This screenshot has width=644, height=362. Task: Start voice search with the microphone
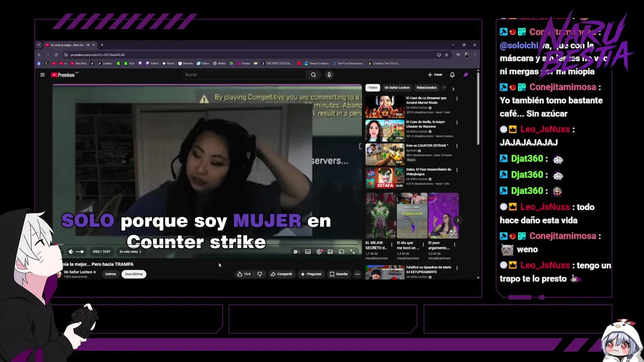click(329, 75)
